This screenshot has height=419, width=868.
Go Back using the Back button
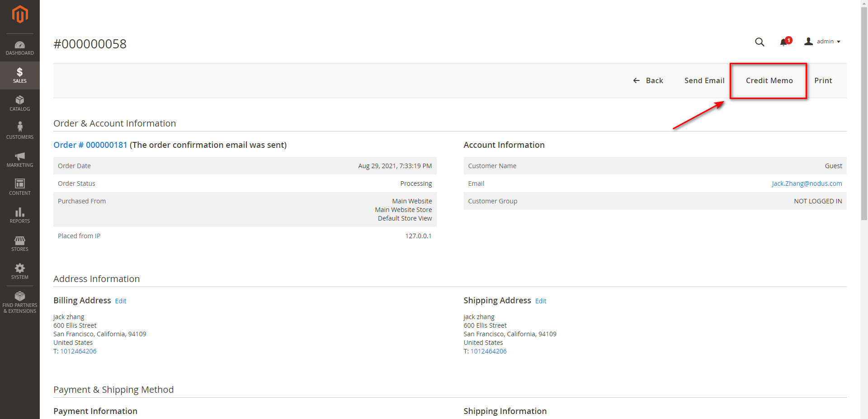tap(648, 80)
